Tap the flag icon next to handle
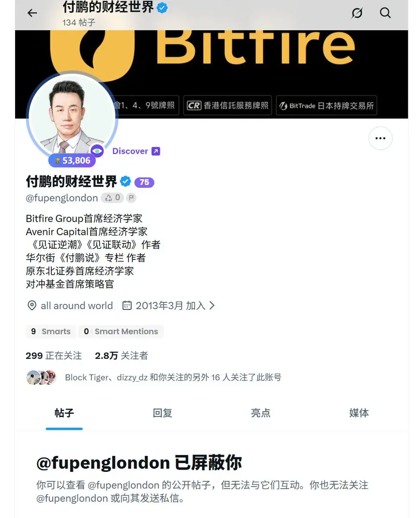420x518 pixels. point(132,198)
